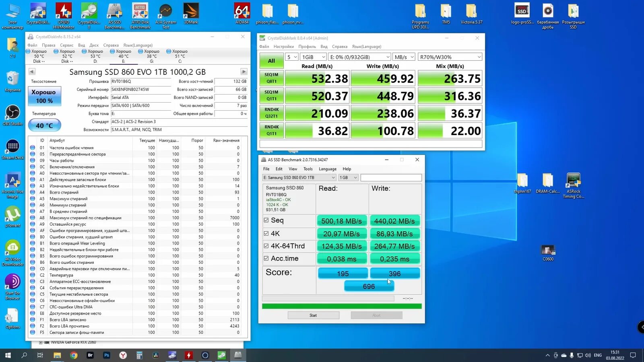Click the comment field at bottom of CrystalDiskMark
This screenshot has height=362, width=644.
[371, 144]
